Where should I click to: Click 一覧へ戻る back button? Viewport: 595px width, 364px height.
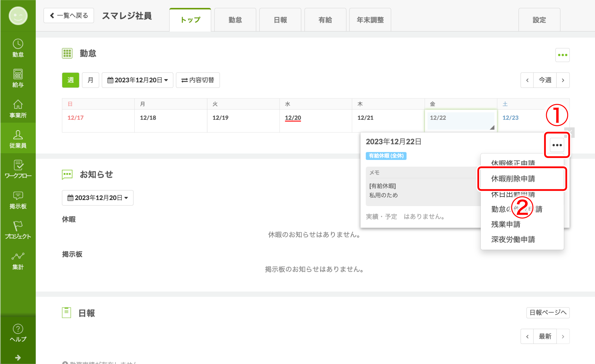[69, 16]
